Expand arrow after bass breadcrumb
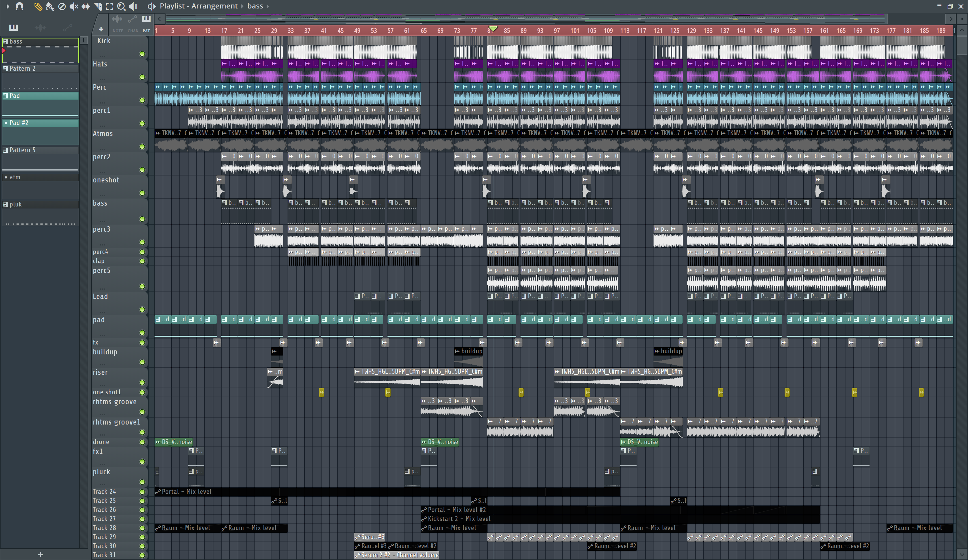The image size is (968, 560). (x=268, y=6)
